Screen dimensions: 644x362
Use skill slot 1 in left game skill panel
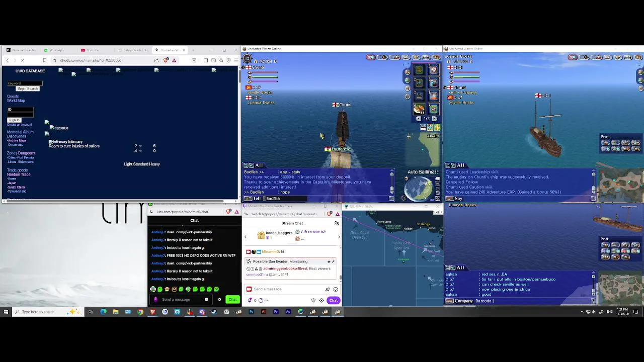[419, 70]
